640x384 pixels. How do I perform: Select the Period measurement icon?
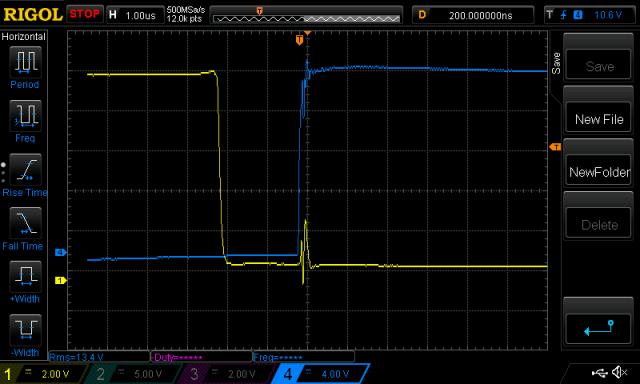coord(25,62)
